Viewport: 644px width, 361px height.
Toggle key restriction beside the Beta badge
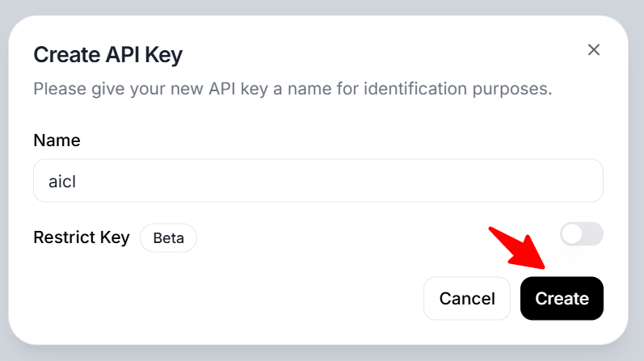pos(582,234)
